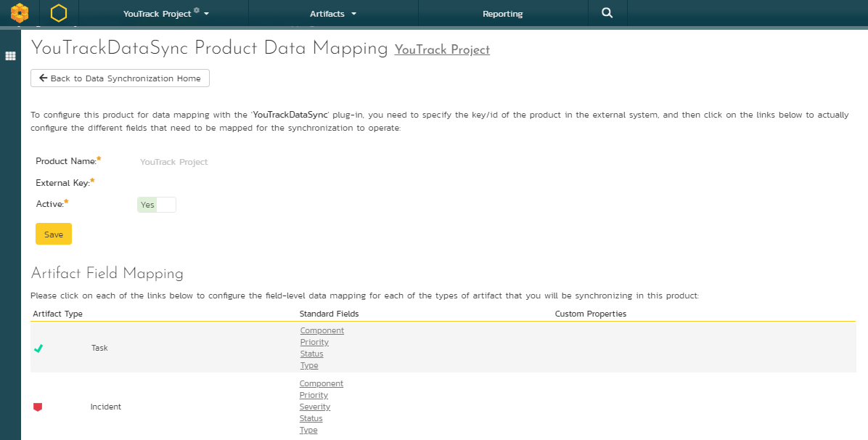The width and height of the screenshot is (868, 440).
Task: Select the 'Task' artifact type text
Action: 99,348
